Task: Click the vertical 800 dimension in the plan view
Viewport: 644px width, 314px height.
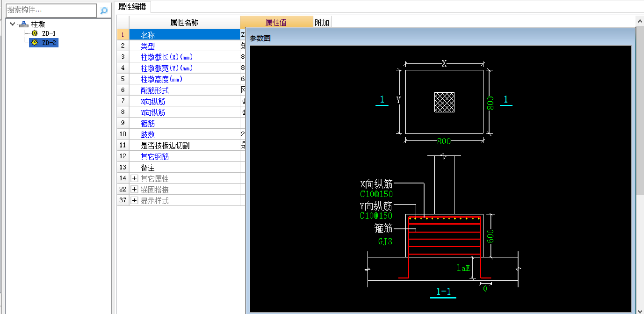Action: click(x=490, y=103)
